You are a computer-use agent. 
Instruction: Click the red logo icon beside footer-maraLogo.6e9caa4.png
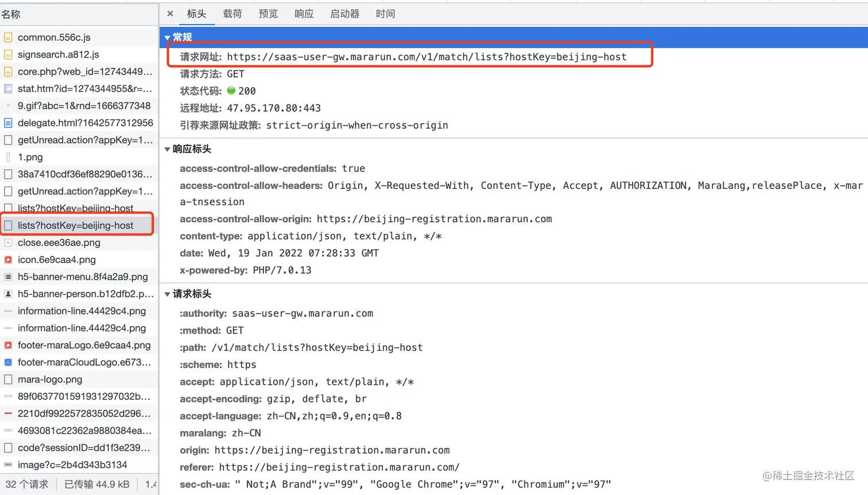(8, 345)
